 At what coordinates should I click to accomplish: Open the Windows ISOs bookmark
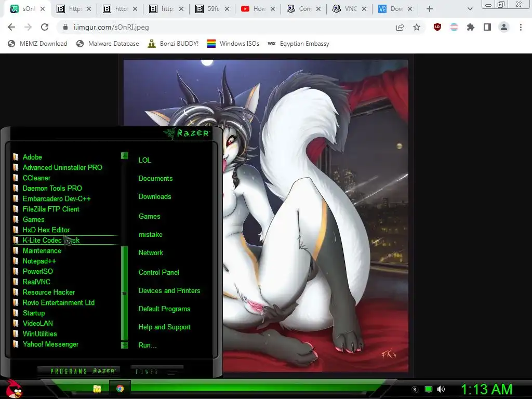tap(233, 44)
